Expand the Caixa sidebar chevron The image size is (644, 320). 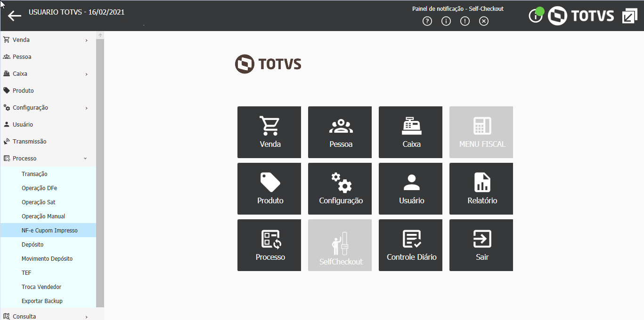pyautogui.click(x=87, y=74)
